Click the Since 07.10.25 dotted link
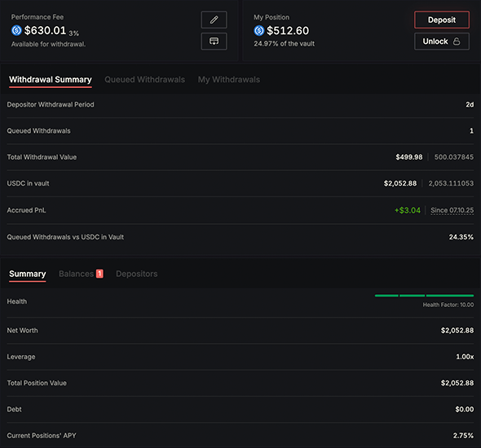The height and width of the screenshot is (448, 481). (452, 210)
